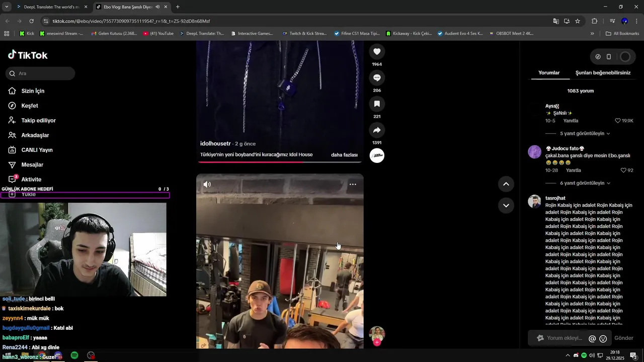Click the TikTok coin icon top right

click(598, 57)
